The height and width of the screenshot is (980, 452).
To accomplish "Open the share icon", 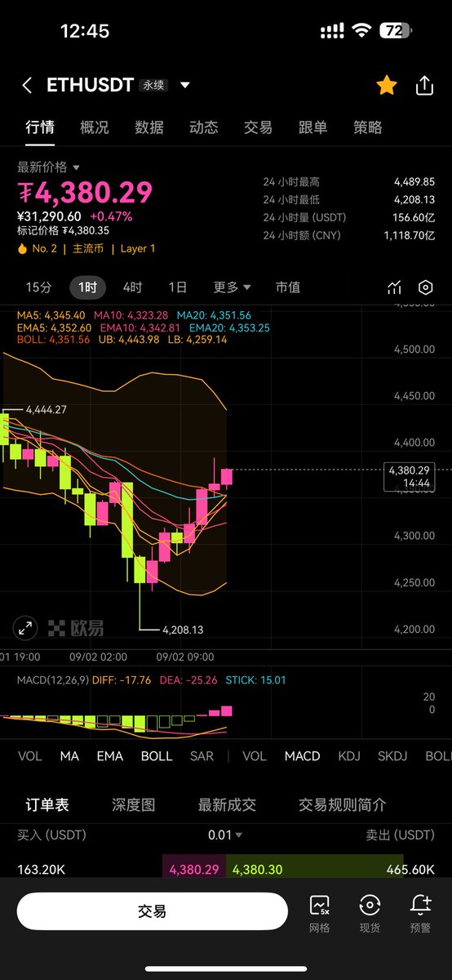I will (424, 86).
